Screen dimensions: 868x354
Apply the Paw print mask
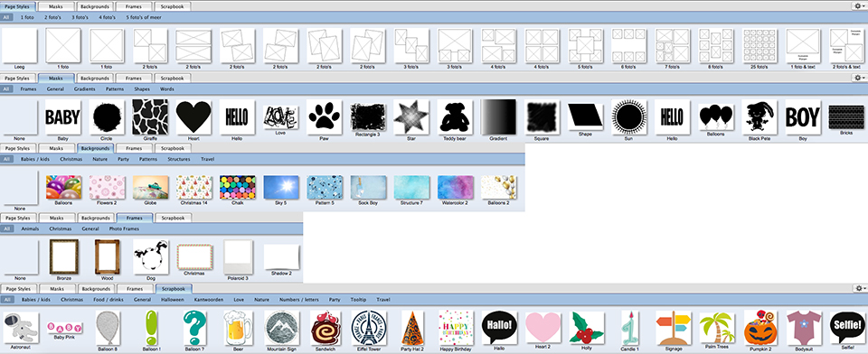(324, 116)
